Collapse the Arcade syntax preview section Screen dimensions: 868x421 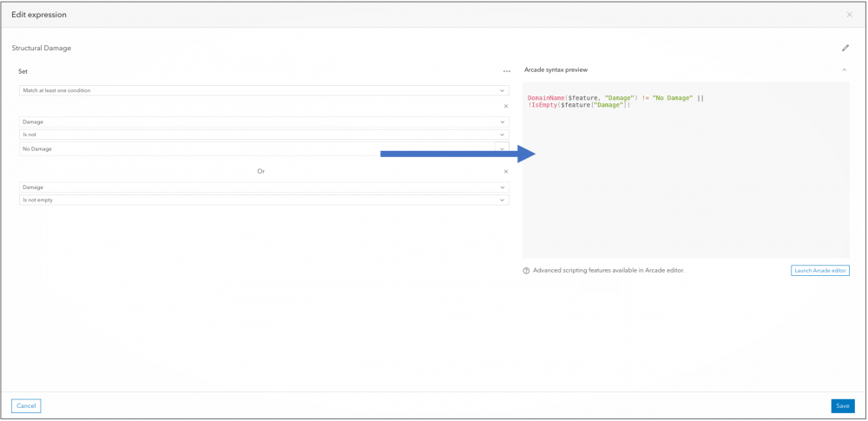845,69
